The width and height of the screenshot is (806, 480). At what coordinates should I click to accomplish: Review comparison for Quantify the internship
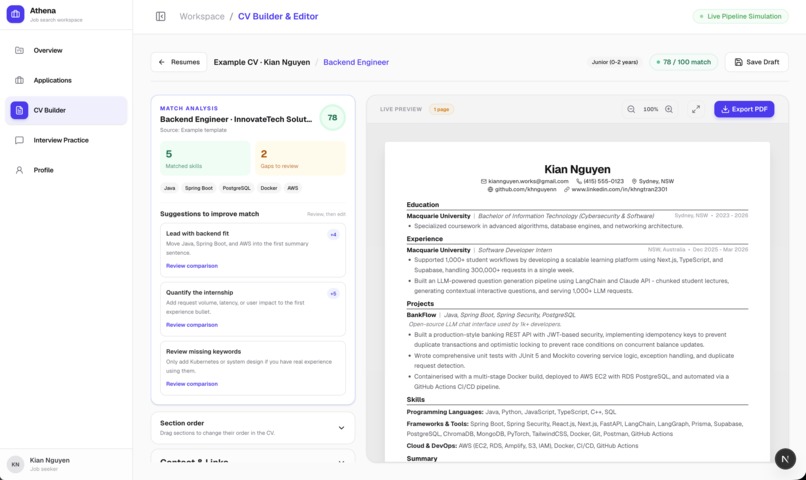coord(192,325)
